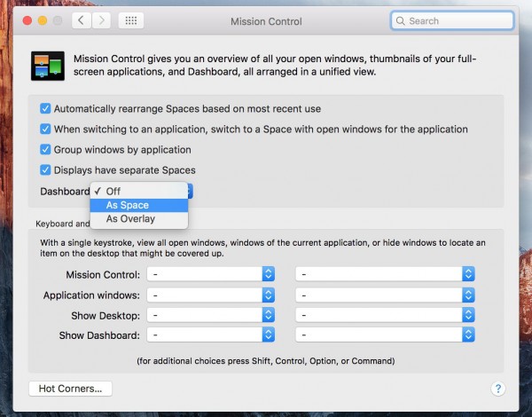Click the Mission Control preference icon
This screenshot has width=532, height=417.
(x=48, y=66)
